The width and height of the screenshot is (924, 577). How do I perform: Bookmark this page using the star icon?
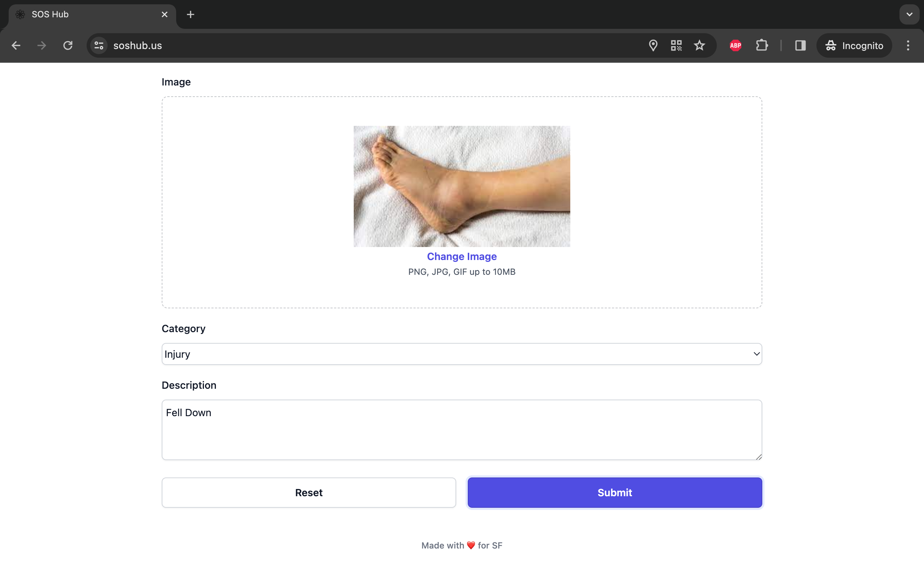[x=700, y=45]
